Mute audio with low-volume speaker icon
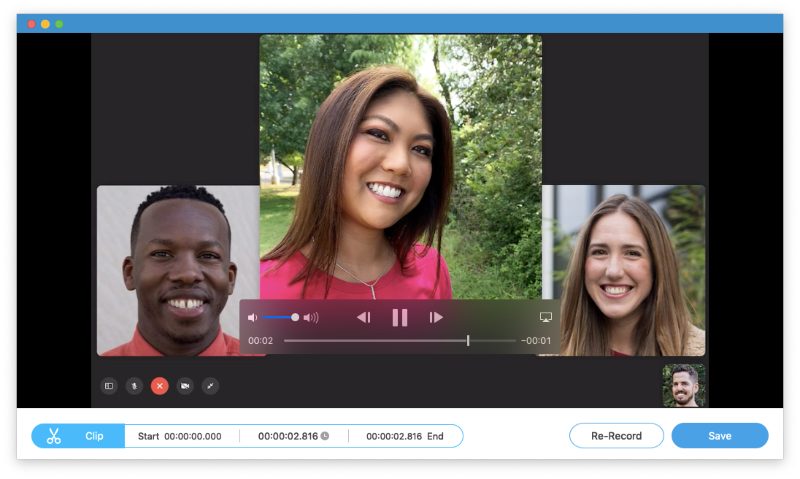This screenshot has height=479, width=800. [252, 317]
